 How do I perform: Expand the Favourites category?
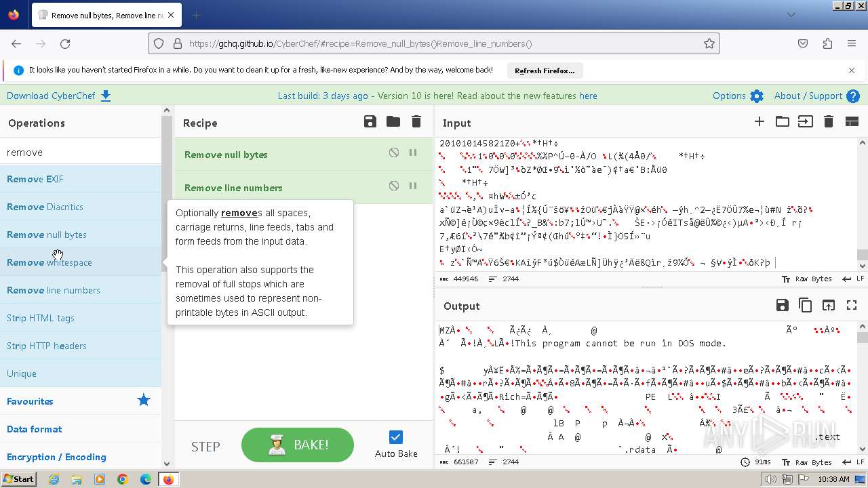pyautogui.click(x=81, y=401)
